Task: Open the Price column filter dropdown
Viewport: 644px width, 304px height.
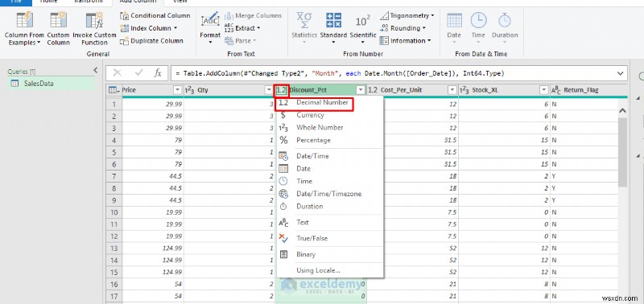Action: [x=177, y=90]
